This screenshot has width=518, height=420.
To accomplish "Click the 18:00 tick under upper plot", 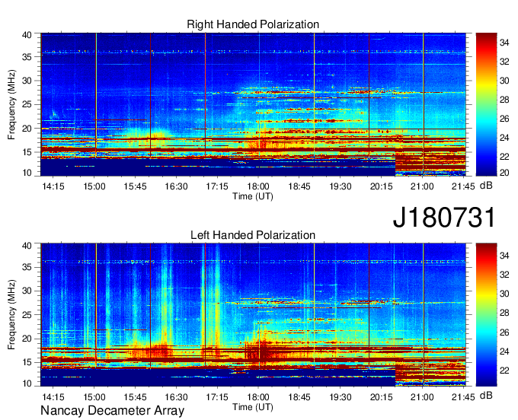I will point(258,186).
